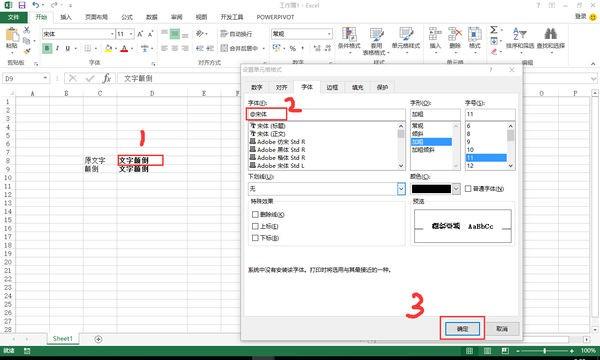Align text left in the ribbon

[x=165, y=48]
